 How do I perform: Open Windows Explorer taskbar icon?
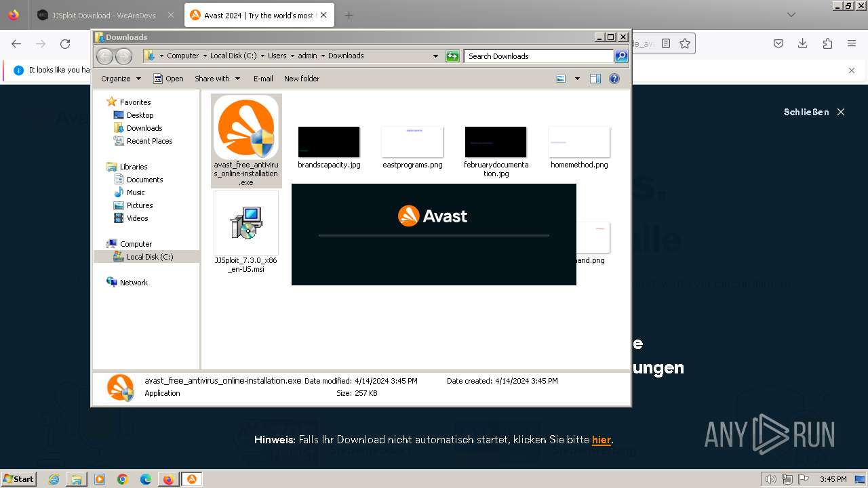[77, 479]
